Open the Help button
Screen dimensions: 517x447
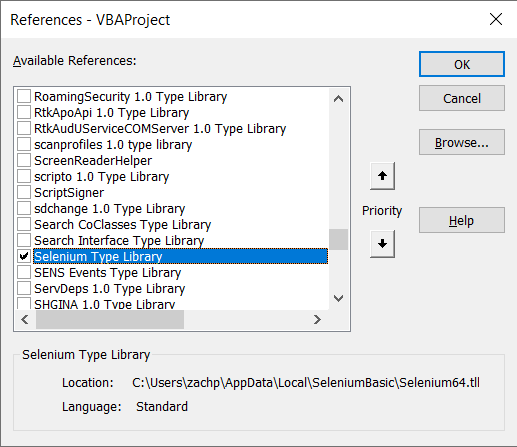click(x=462, y=220)
